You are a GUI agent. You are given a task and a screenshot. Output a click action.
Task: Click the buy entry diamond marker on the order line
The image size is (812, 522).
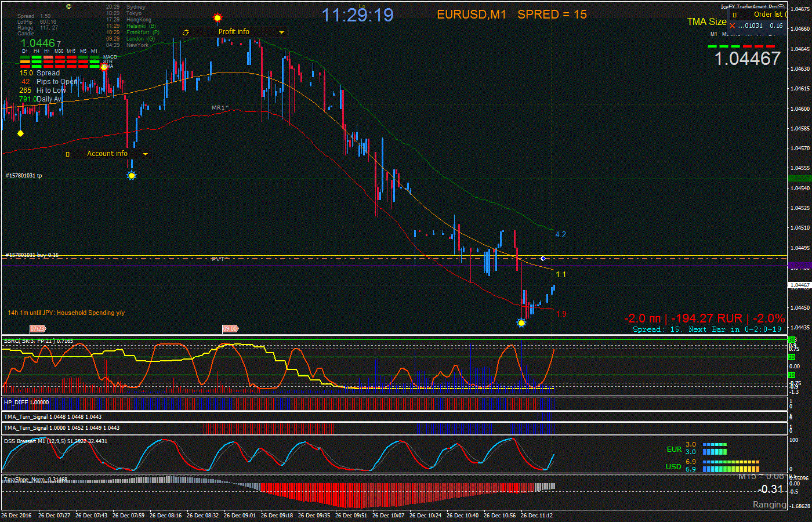(543, 258)
